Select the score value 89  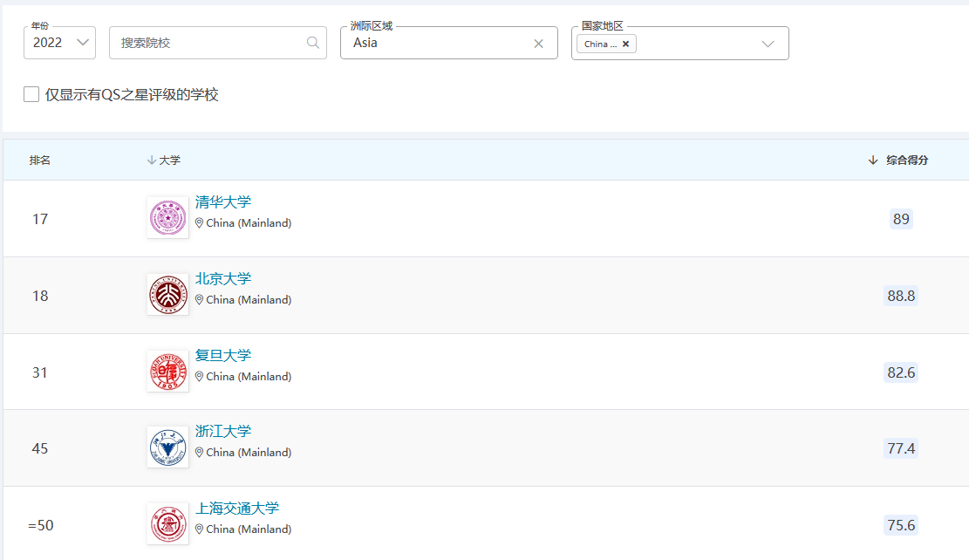[901, 219]
